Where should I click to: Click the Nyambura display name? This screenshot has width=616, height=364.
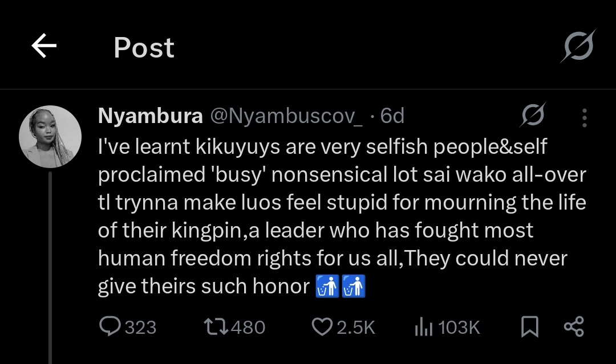(x=150, y=116)
